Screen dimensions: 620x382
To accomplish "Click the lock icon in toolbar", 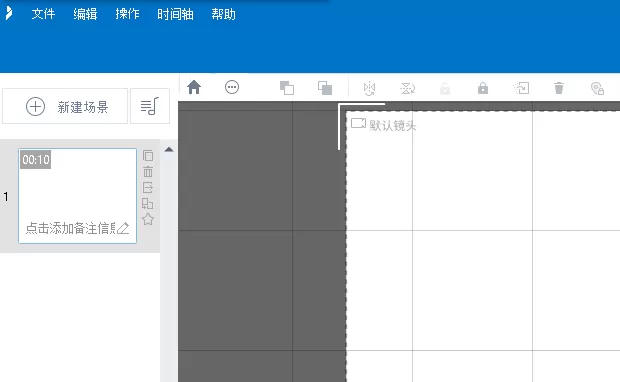I will pos(483,88).
